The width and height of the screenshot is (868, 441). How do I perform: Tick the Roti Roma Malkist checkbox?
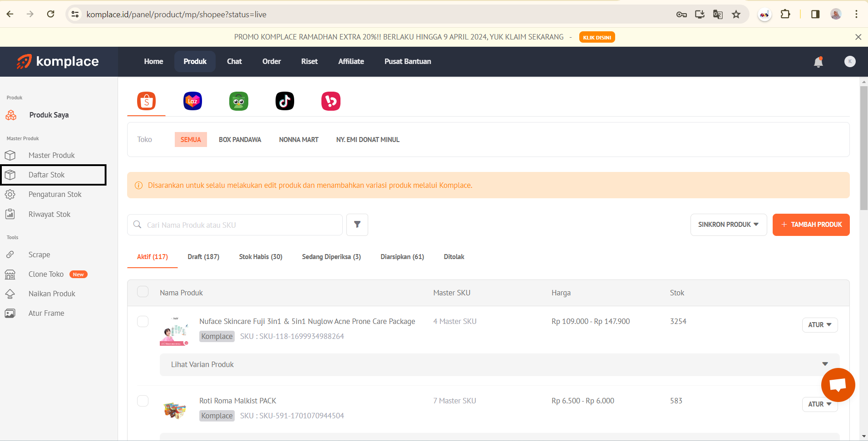click(143, 401)
